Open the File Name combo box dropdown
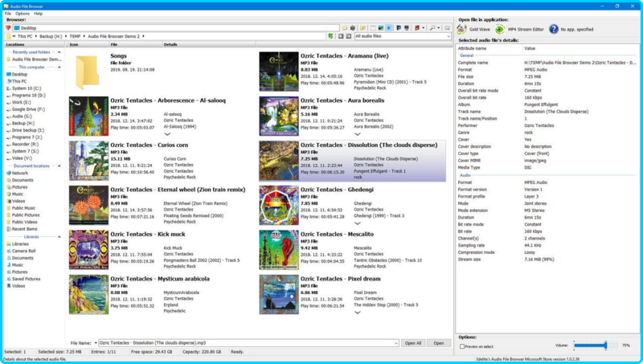 395,342
